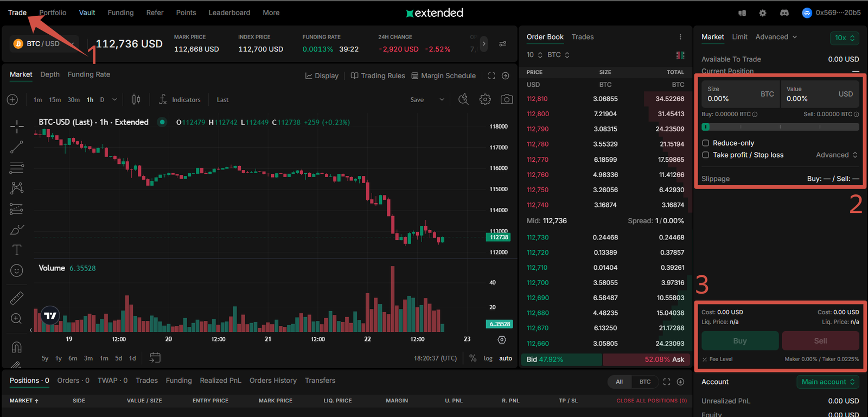The height and width of the screenshot is (417, 868).
Task: Click the Size BTC input field
Action: coord(740,94)
